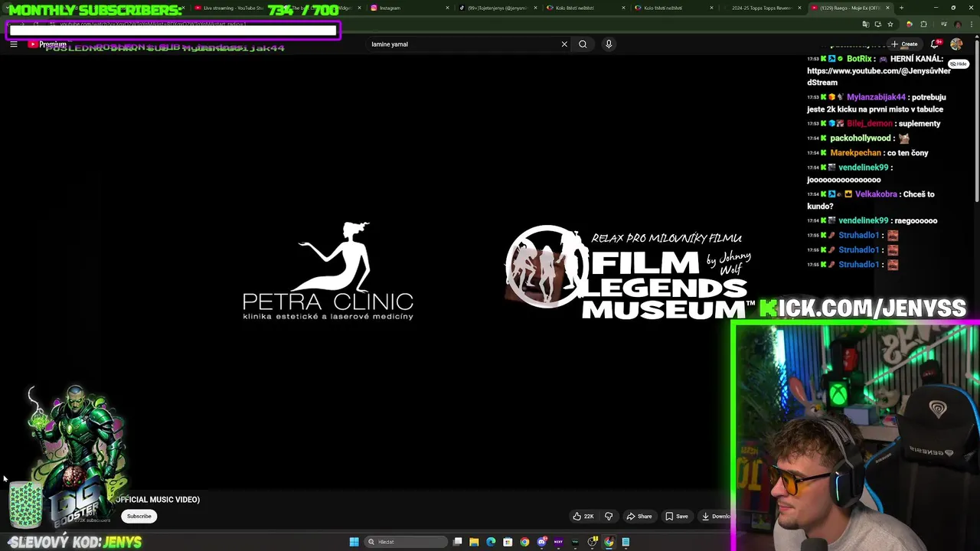
Task: Go to YouTube Premium home logo
Action: click(47, 44)
